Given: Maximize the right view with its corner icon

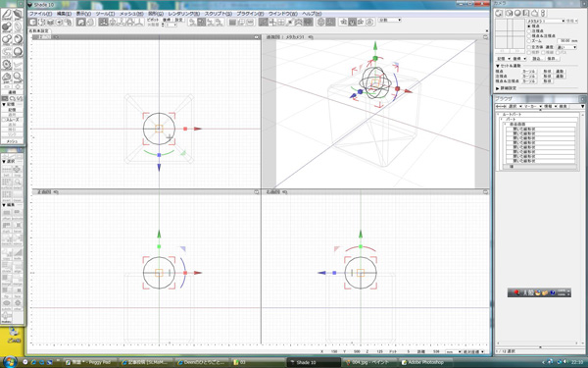Looking at the screenshot, I should coord(485,192).
